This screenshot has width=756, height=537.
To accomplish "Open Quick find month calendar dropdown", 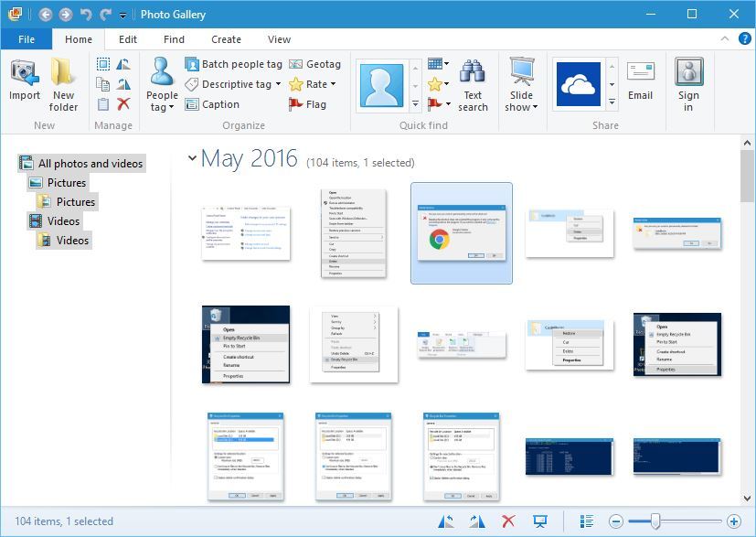I will (447, 64).
